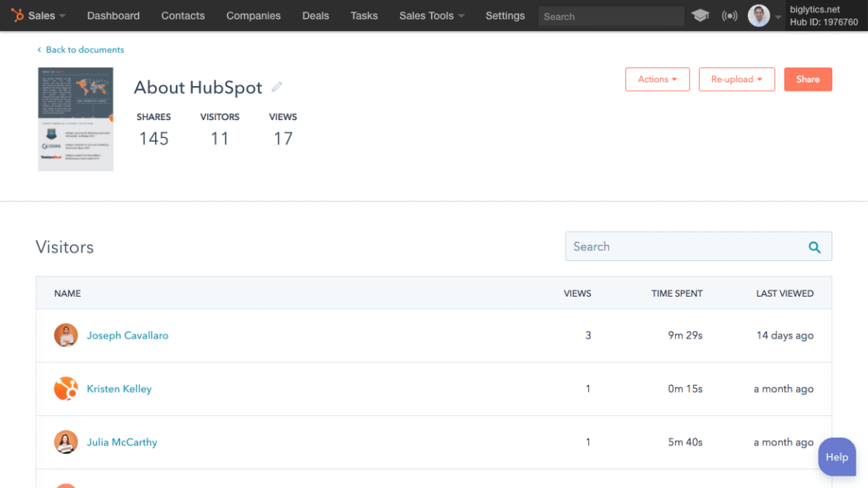The width and height of the screenshot is (868, 488).
Task: Open Julia McCarthy's contact record
Action: click(122, 442)
